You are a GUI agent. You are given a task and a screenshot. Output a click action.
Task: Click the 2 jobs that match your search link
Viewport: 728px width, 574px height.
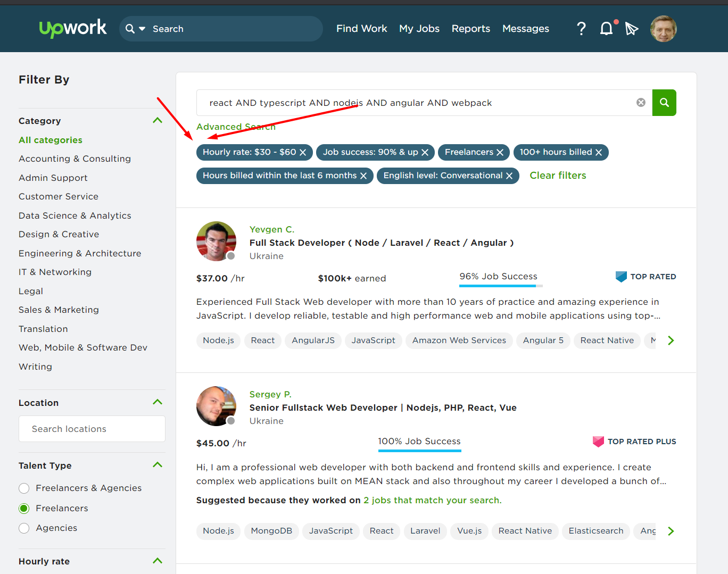click(433, 500)
